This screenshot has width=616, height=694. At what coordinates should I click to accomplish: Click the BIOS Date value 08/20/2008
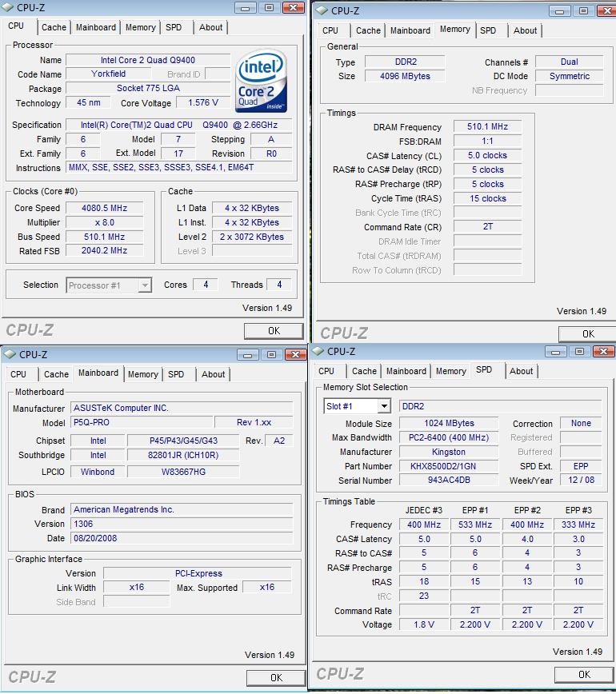(182, 538)
